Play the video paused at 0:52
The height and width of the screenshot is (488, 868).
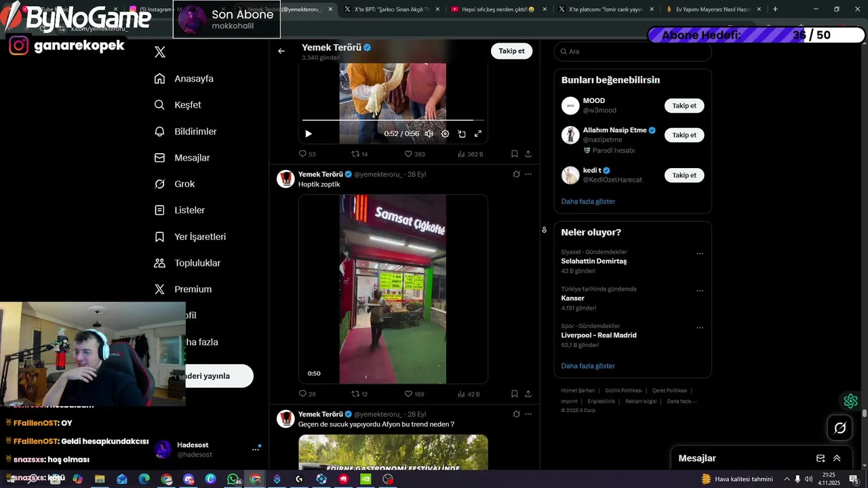pos(309,134)
